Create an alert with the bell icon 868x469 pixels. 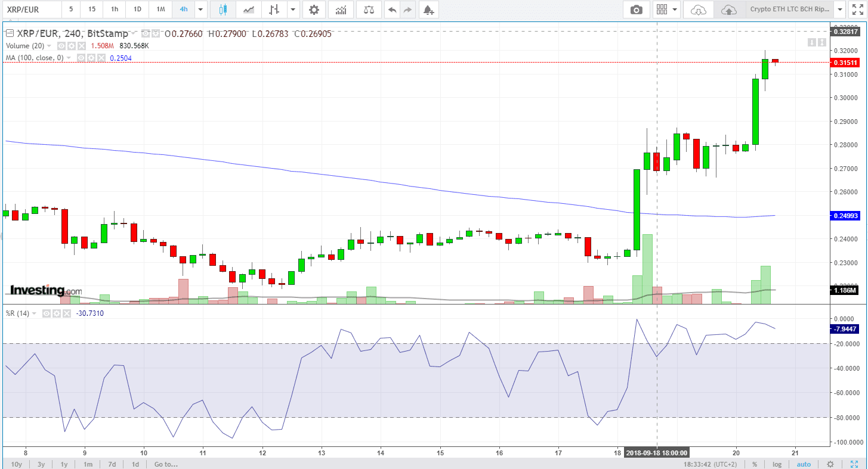coord(428,10)
